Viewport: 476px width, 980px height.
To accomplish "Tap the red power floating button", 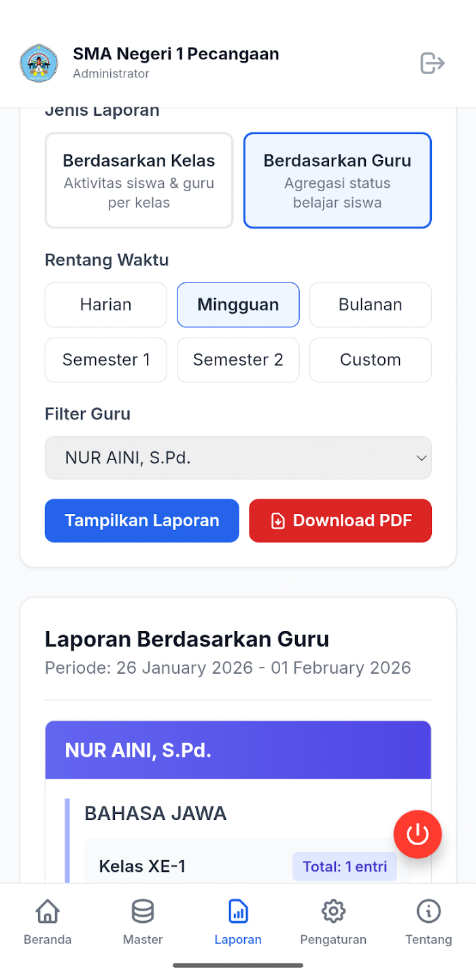I will [x=418, y=834].
